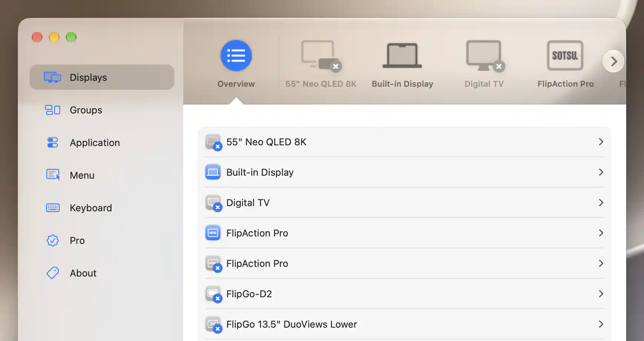The width and height of the screenshot is (644, 341).
Task: Select the Digital TV monitor icon in toolbar
Action: coord(485,56)
